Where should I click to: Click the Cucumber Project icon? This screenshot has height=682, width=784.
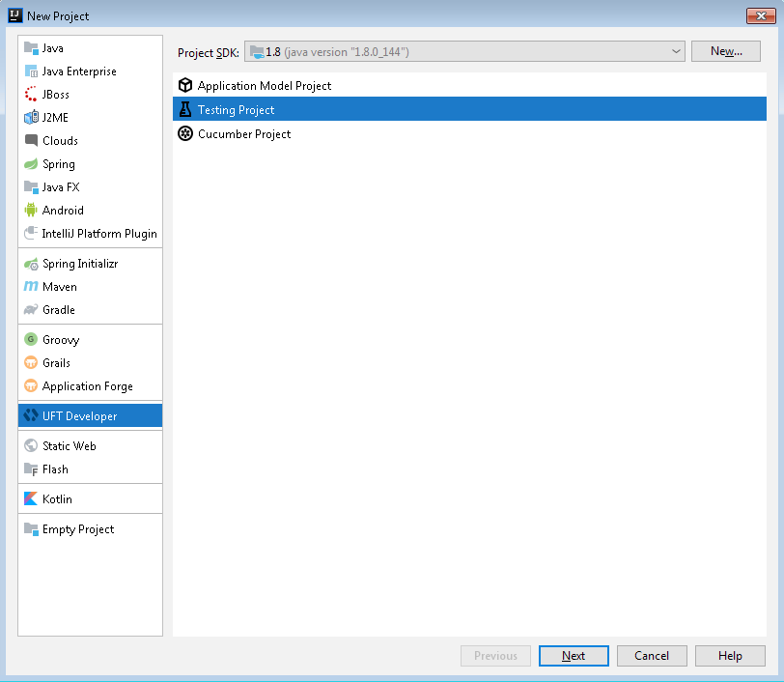185,134
